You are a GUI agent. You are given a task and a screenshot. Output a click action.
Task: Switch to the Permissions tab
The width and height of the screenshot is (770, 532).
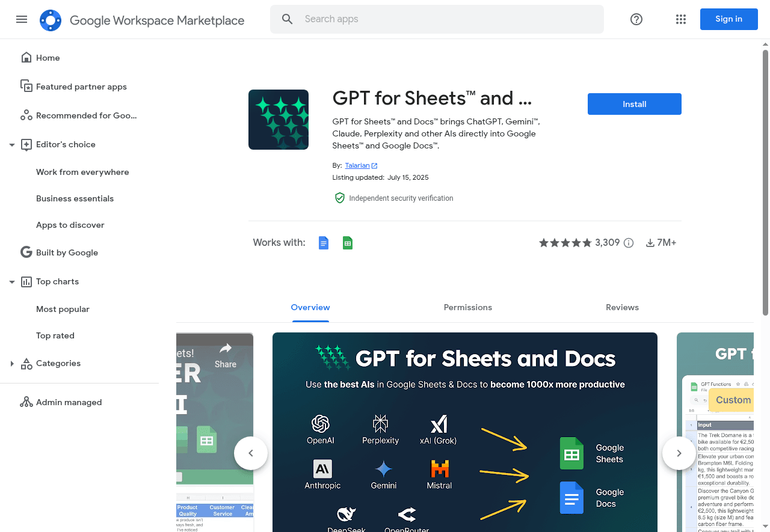(467, 307)
